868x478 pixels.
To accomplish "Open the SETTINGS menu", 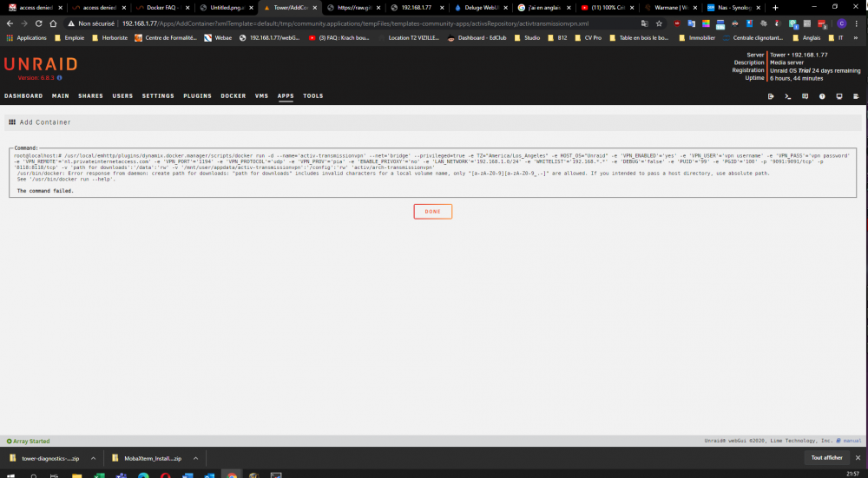I will 158,96.
